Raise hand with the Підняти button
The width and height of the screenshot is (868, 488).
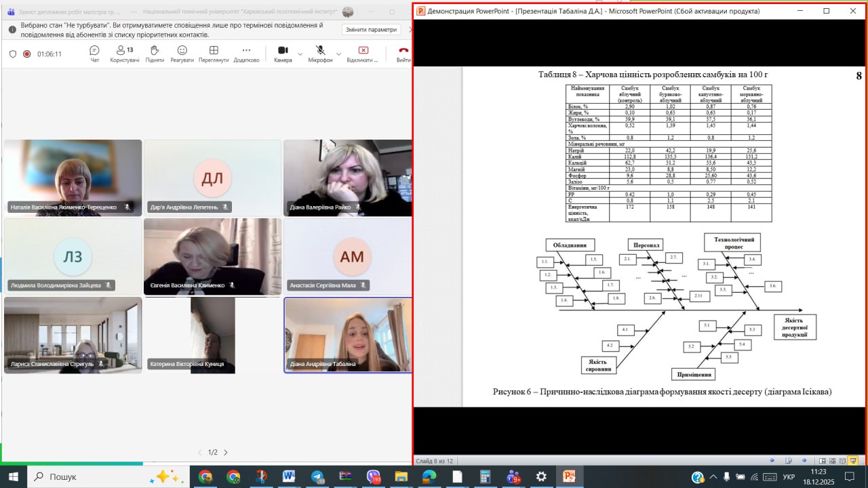(154, 54)
